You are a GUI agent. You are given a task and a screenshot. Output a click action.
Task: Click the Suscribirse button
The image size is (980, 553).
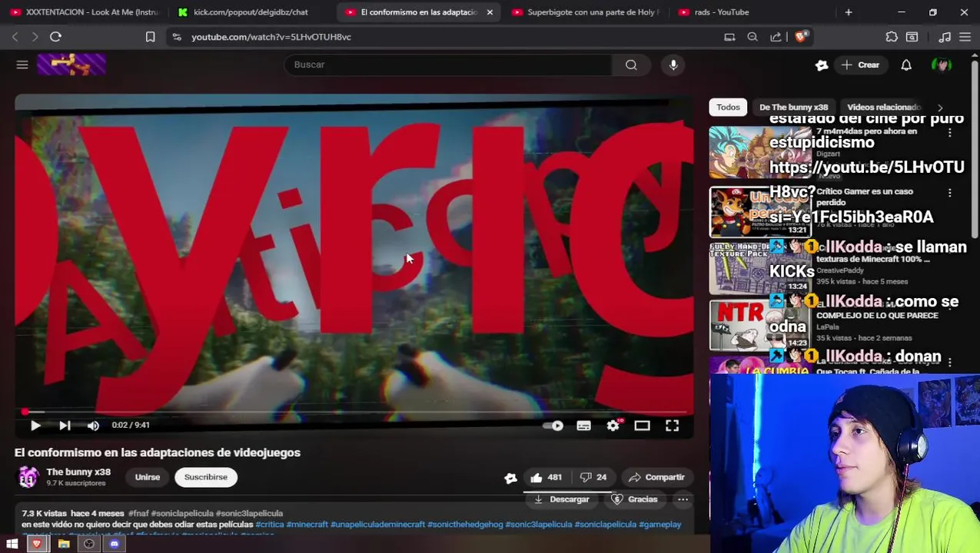coord(206,478)
